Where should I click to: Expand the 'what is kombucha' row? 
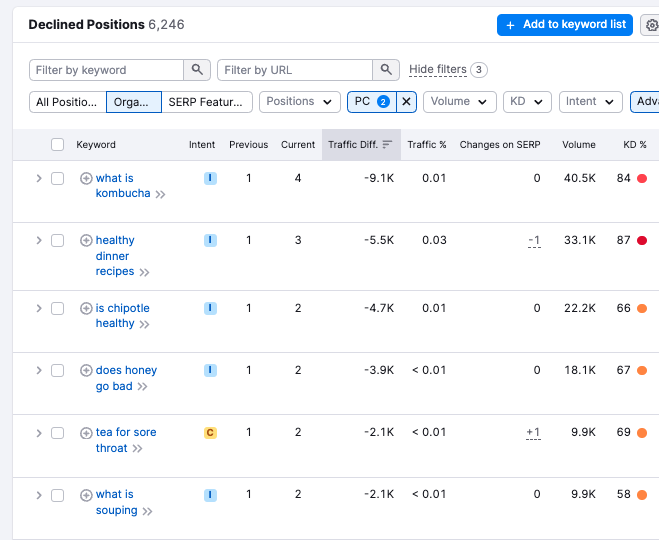pos(39,179)
